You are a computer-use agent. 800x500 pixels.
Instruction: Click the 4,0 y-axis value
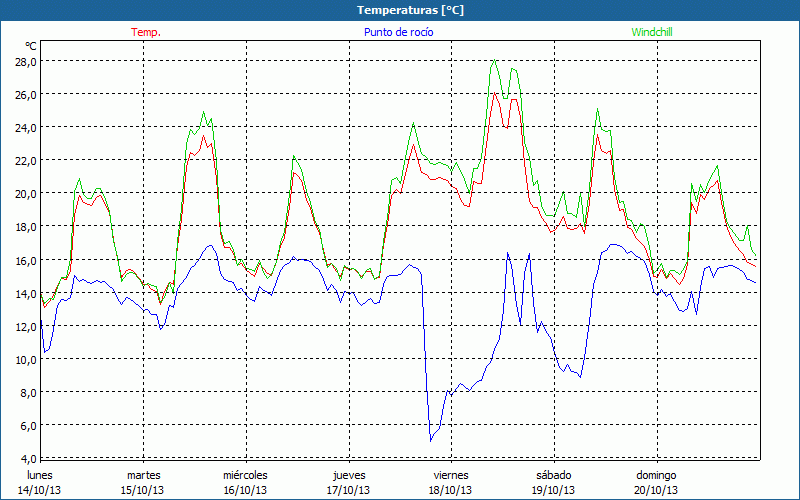[28, 458]
